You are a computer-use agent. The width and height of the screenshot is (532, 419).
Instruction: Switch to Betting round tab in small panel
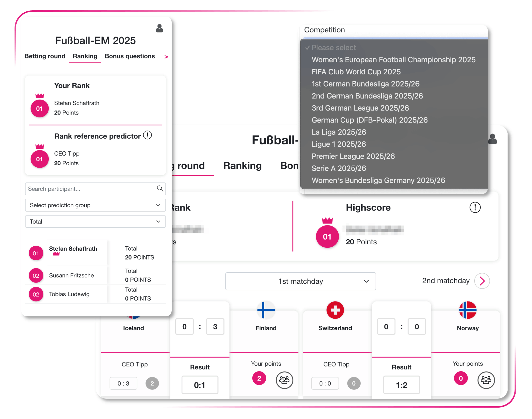pyautogui.click(x=45, y=56)
